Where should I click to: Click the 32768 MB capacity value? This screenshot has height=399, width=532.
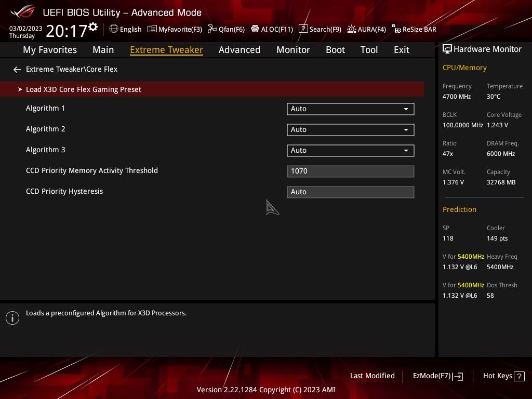click(501, 182)
